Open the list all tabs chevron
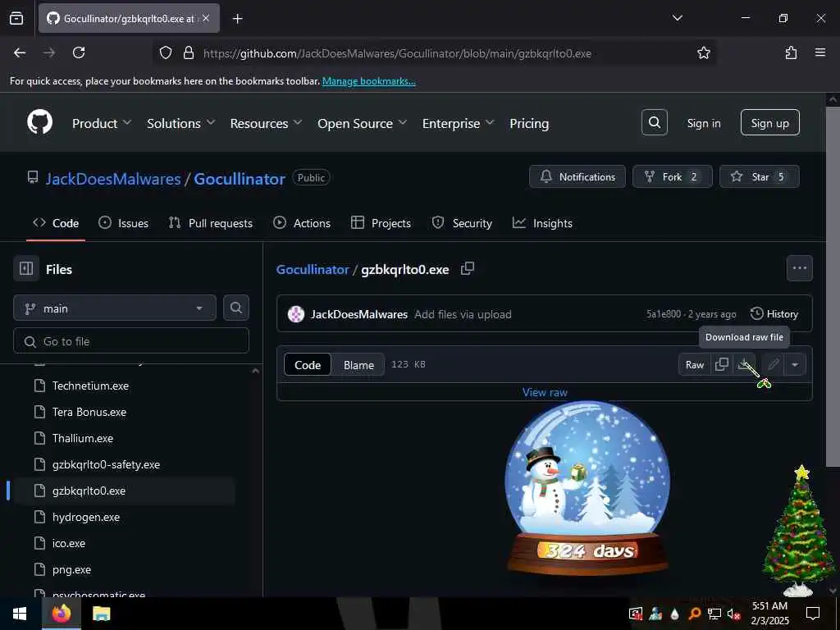The width and height of the screenshot is (840, 630). pyautogui.click(x=677, y=18)
